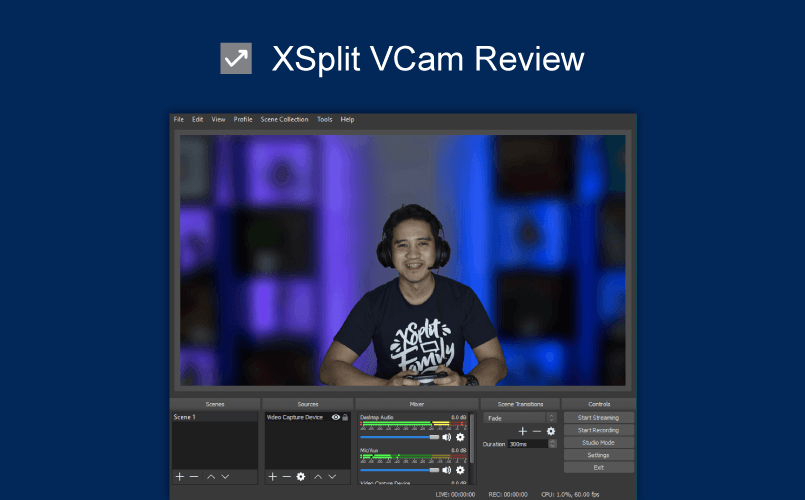Select Scene 1 in the Scenes list
Image resolution: width=805 pixels, height=500 pixels.
tap(215, 417)
